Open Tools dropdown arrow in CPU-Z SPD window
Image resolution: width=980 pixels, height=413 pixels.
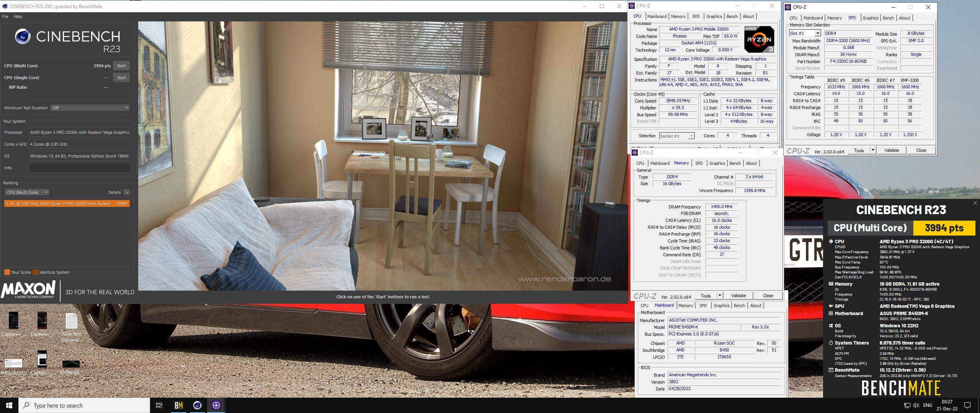click(x=873, y=150)
